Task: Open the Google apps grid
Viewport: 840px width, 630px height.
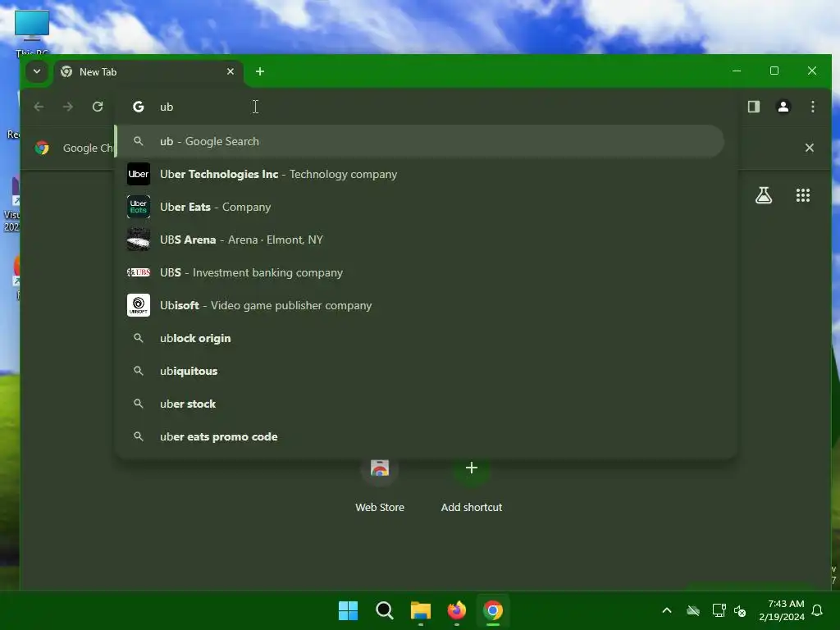Action: (x=802, y=195)
